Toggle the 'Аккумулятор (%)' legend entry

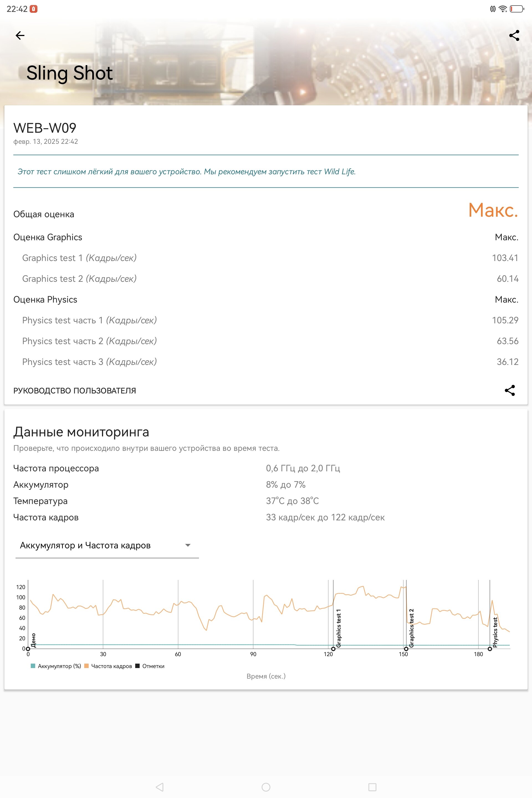pyautogui.click(x=56, y=666)
